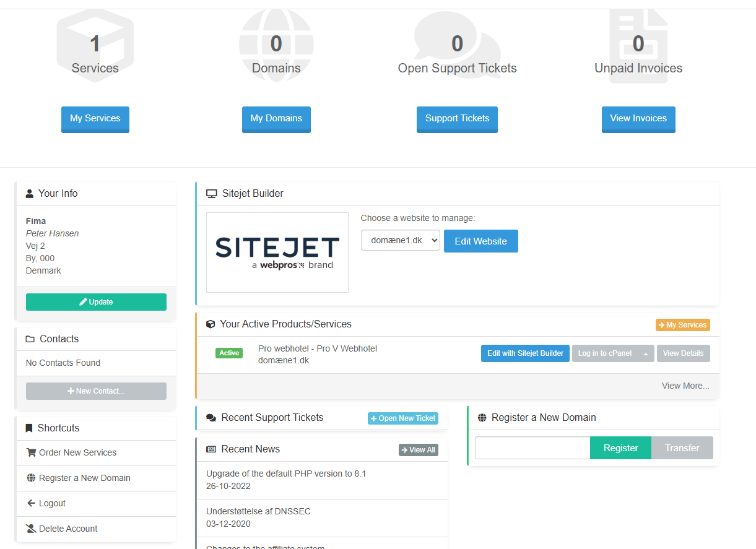The height and width of the screenshot is (549, 756).
Task: Click the shopping cart Order New Services icon
Action: (31, 452)
